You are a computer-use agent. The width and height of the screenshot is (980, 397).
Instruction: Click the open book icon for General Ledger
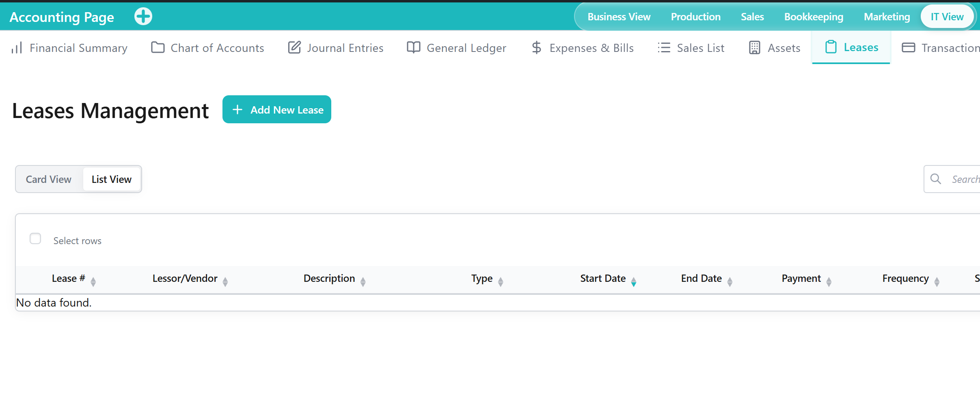tap(414, 47)
